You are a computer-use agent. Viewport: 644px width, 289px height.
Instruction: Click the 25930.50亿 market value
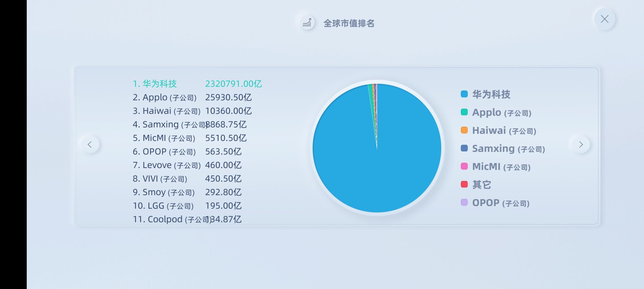tap(228, 97)
